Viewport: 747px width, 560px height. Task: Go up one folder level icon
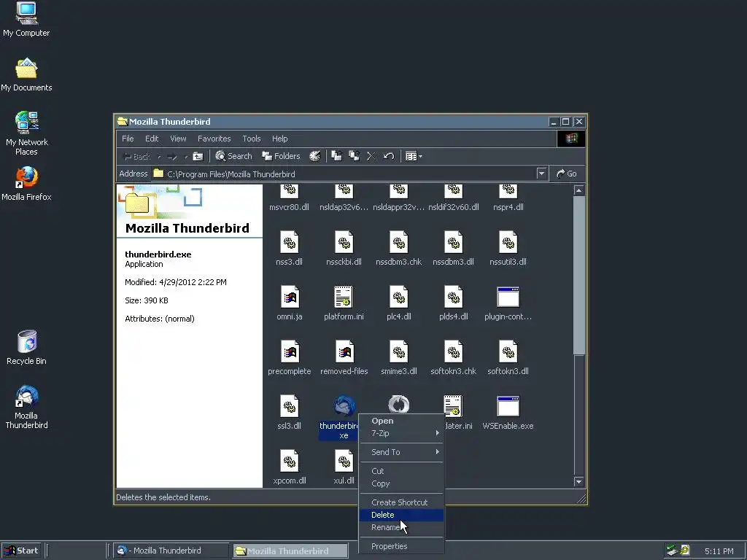198,156
